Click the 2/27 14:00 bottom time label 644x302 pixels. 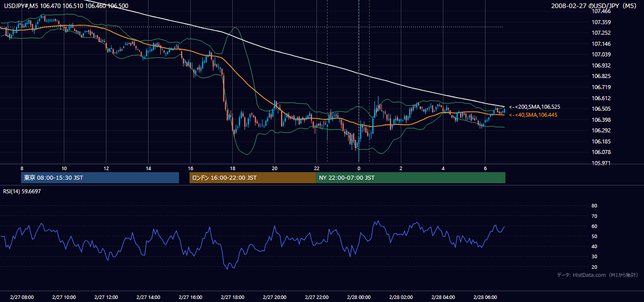tap(148, 297)
